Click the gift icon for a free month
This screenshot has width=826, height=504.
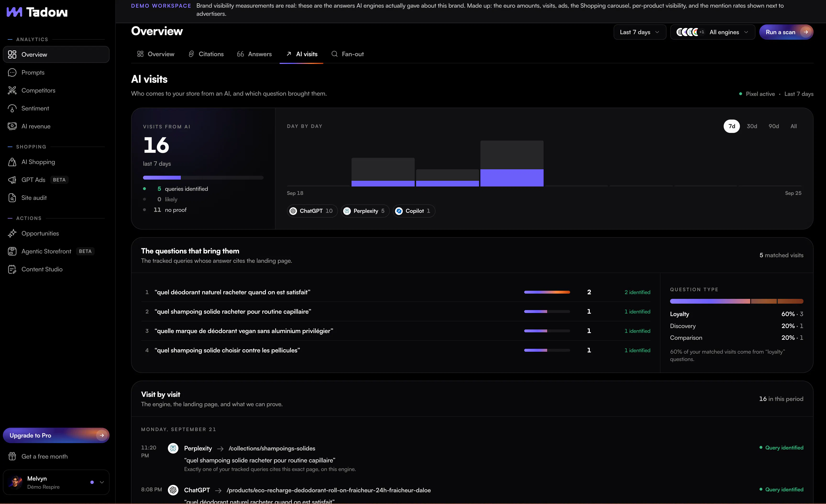tap(12, 456)
